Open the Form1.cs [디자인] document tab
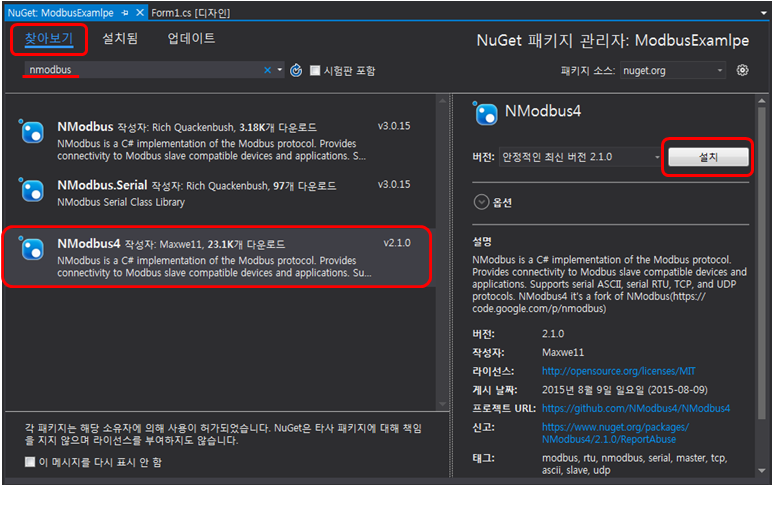This screenshot has width=773, height=516. coord(192,12)
